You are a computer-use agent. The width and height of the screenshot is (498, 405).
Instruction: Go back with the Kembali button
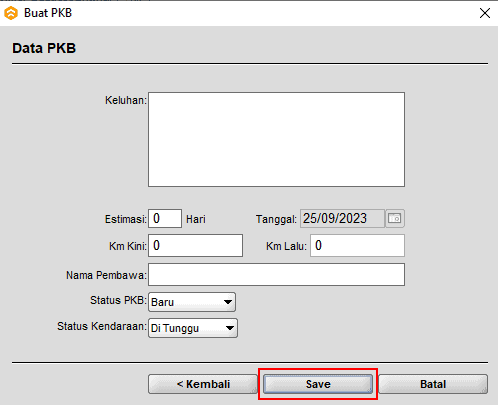(x=203, y=384)
